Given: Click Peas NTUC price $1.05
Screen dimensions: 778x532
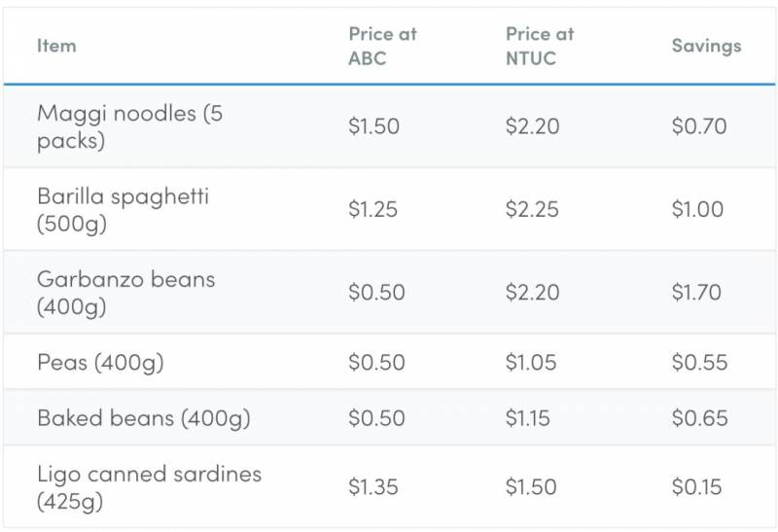Looking at the screenshot, I should pyautogui.click(x=531, y=363).
